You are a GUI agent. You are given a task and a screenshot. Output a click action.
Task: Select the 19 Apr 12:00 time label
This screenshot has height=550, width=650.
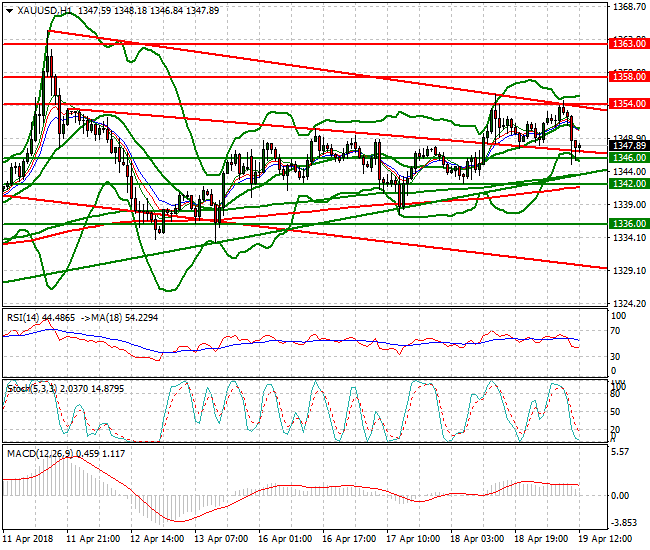(605, 539)
